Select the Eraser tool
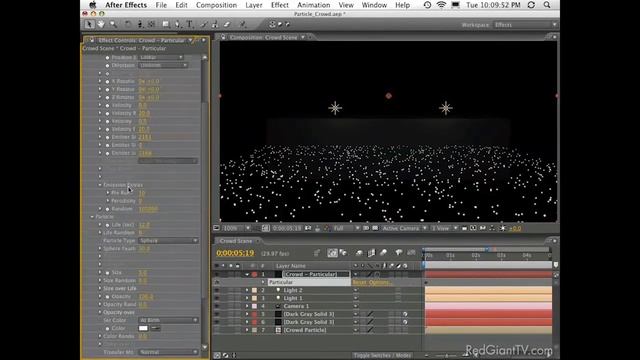Viewport: 640px width, 360px height. (x=227, y=24)
